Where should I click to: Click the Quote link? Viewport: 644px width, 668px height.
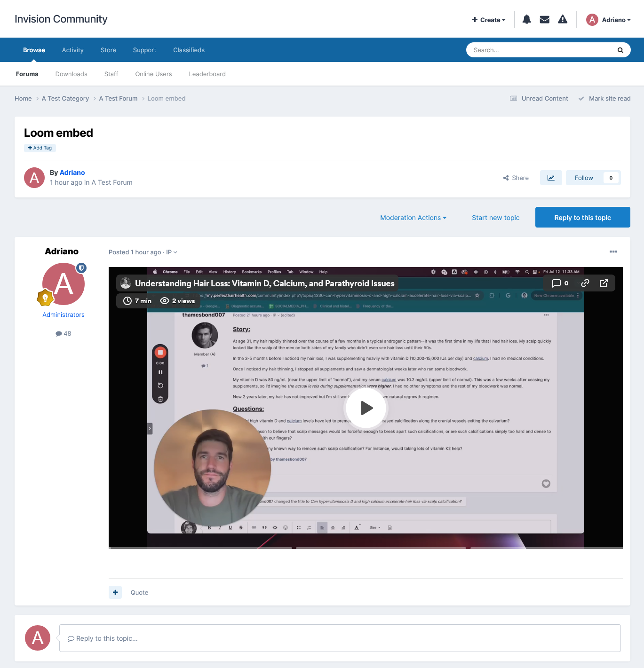click(x=139, y=592)
